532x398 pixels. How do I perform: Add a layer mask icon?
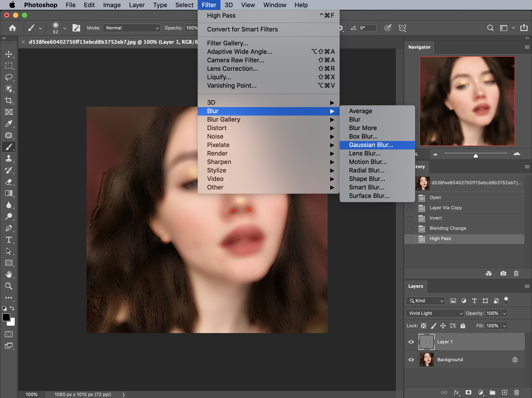pyautogui.click(x=468, y=392)
